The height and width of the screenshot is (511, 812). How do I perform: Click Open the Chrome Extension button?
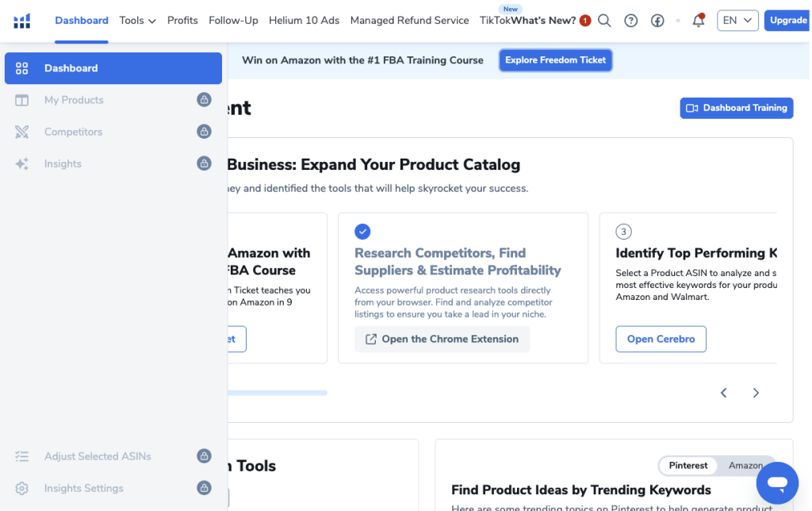(442, 339)
